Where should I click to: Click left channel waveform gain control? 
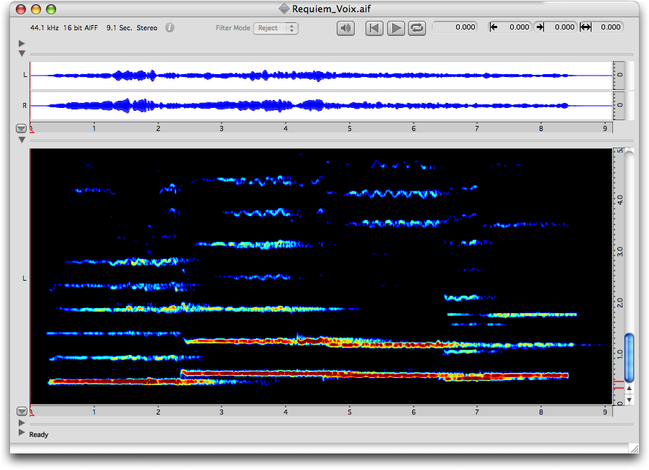pyautogui.click(x=620, y=76)
